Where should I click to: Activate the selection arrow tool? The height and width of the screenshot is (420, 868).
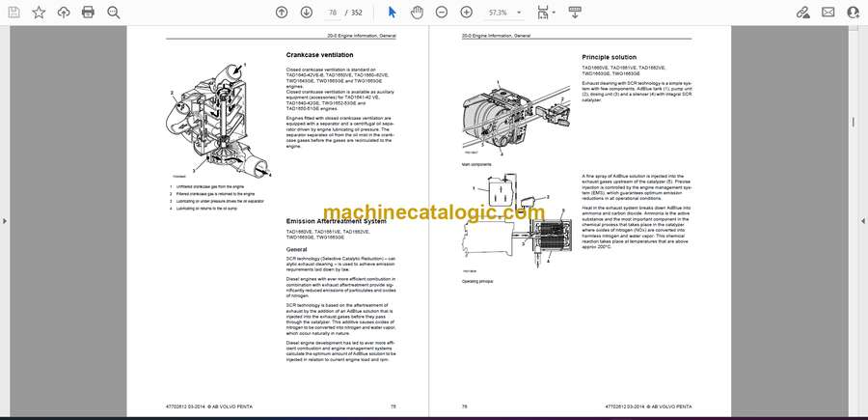click(x=392, y=13)
